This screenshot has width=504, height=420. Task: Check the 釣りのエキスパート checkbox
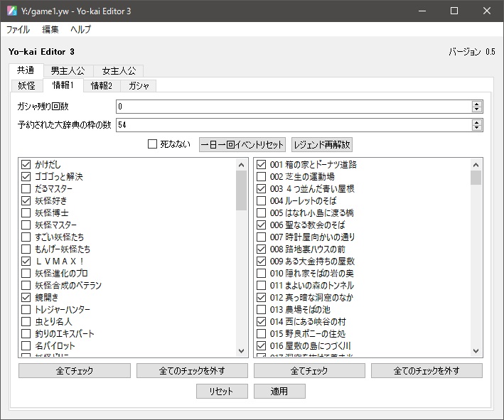[26, 333]
